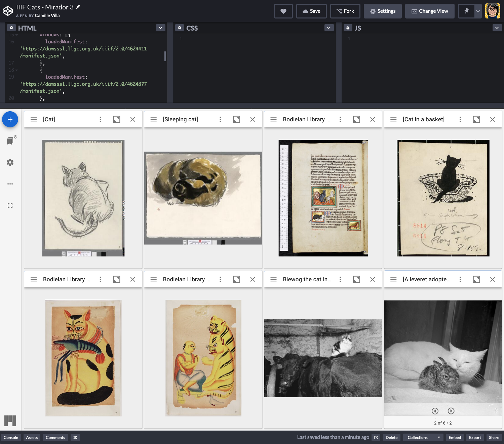This screenshot has width=504, height=444.
Task: Open pin options dropdown arrow
Action: (478, 11)
